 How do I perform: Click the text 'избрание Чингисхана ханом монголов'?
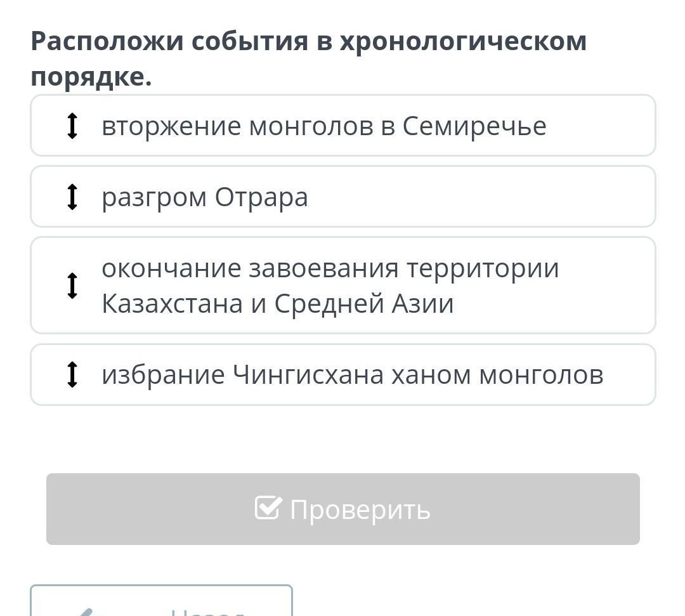[x=352, y=375]
